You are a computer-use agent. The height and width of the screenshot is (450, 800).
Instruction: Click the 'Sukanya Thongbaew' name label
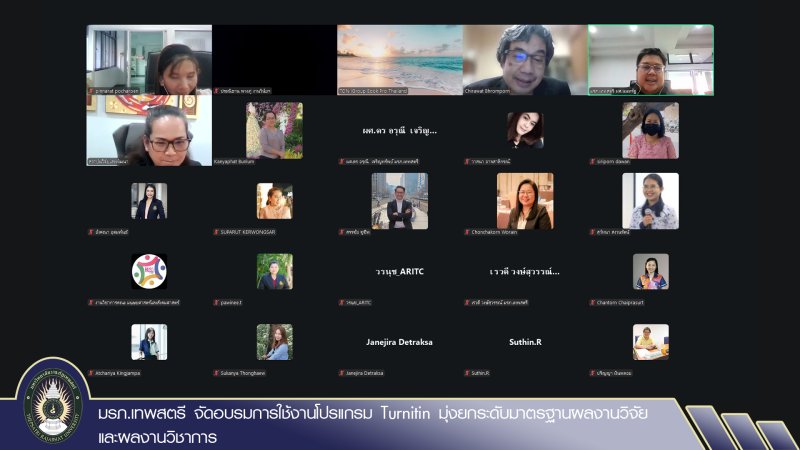[x=243, y=373]
